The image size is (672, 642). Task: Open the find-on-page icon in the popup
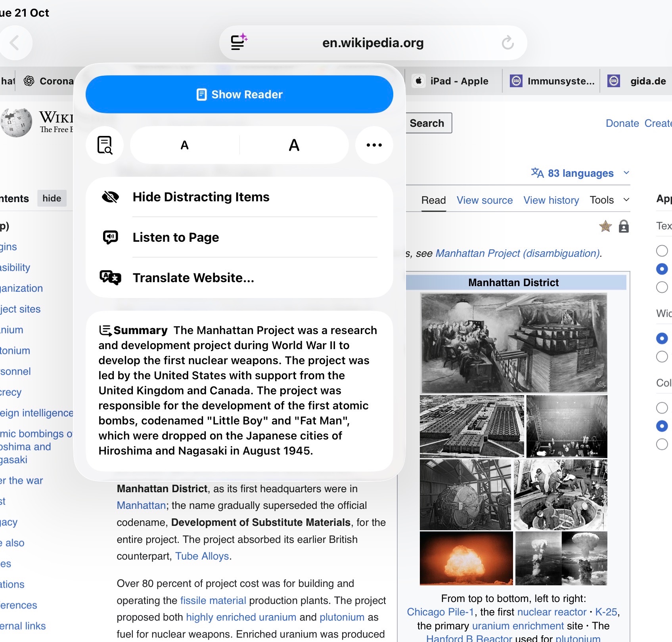(105, 145)
